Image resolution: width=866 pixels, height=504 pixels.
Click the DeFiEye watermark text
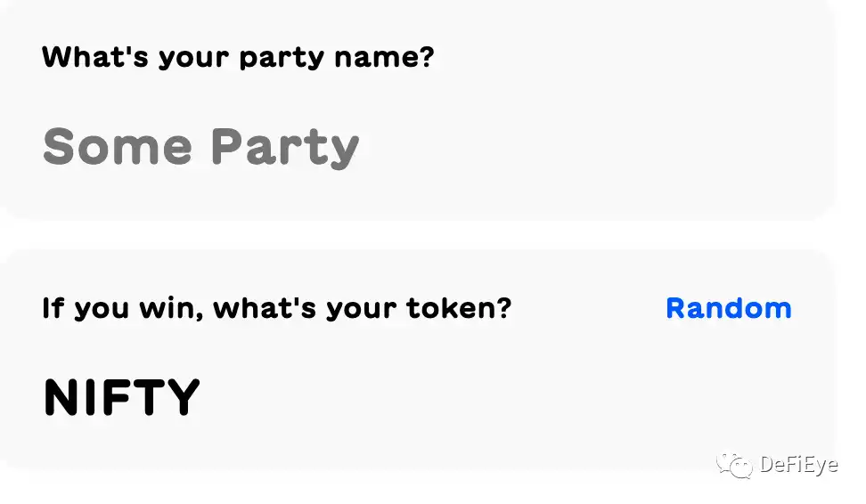coord(798,465)
